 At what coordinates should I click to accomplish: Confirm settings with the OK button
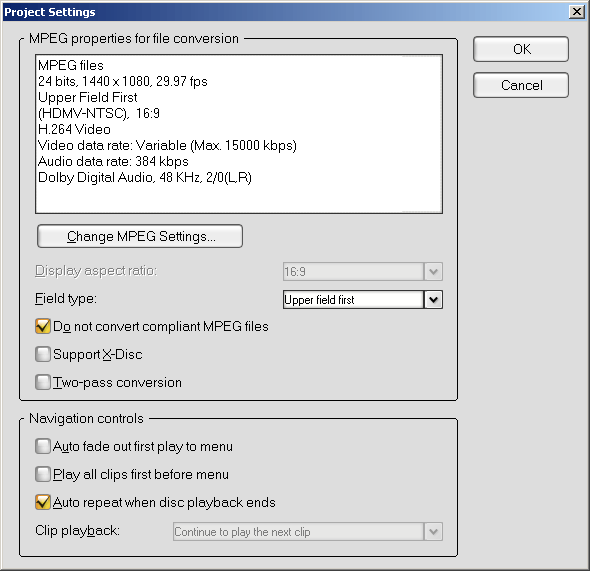[x=521, y=49]
